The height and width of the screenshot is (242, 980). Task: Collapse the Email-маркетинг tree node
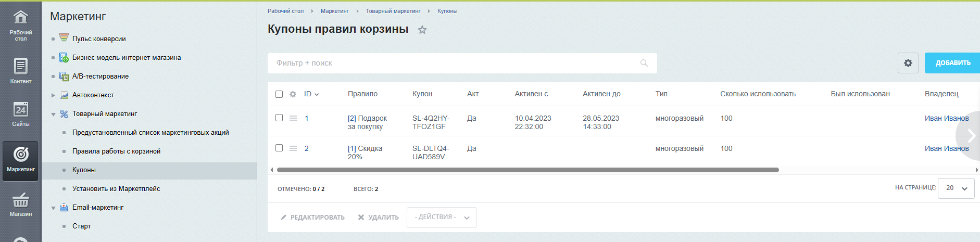click(53, 208)
